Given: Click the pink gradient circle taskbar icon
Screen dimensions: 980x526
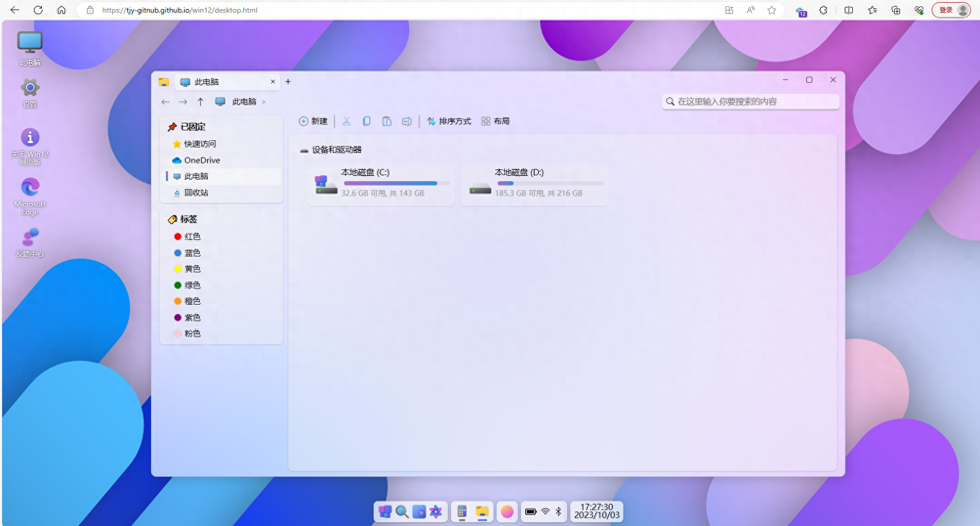Looking at the screenshot, I should pyautogui.click(x=507, y=512).
